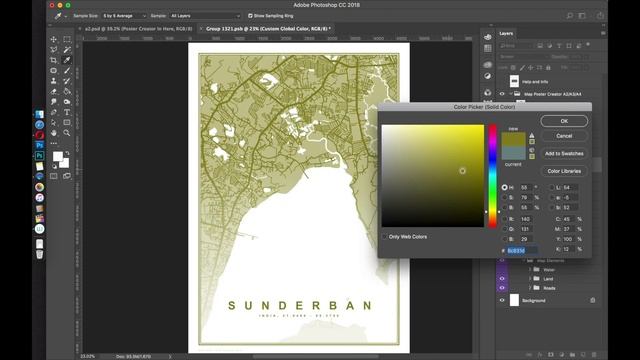Open Color Libraries
640x360 pixels.
coord(564,171)
